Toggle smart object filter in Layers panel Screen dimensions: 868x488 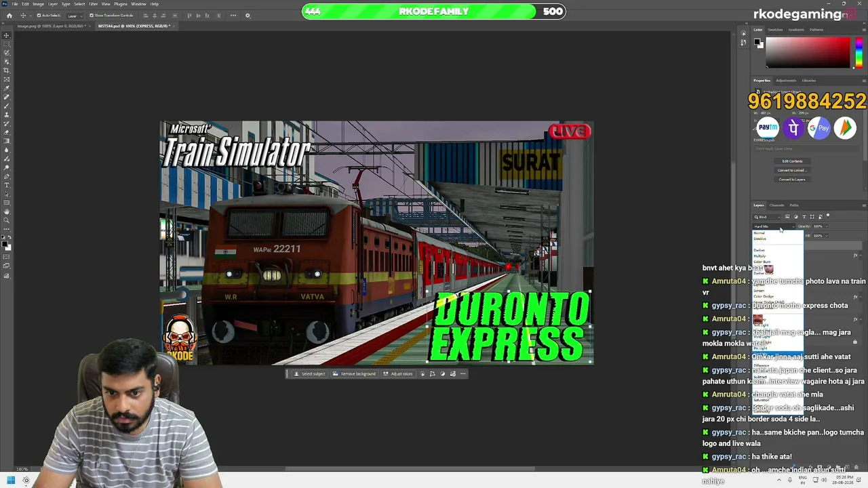pyautogui.click(x=820, y=217)
